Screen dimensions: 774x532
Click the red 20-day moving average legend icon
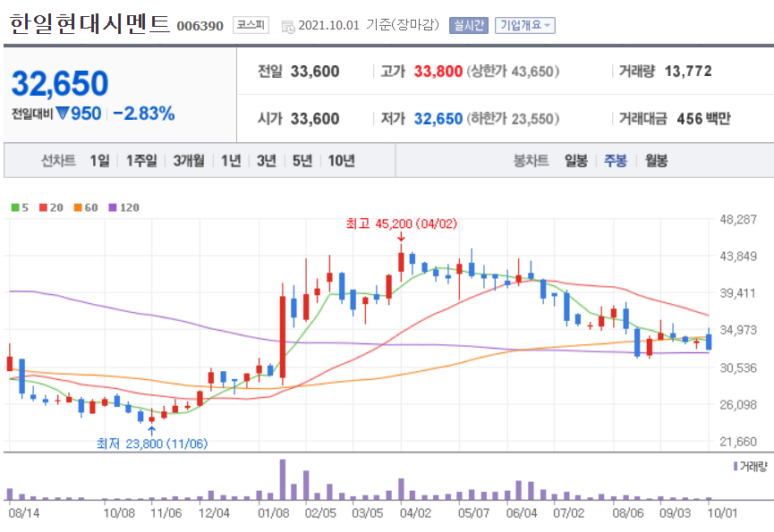(x=42, y=207)
